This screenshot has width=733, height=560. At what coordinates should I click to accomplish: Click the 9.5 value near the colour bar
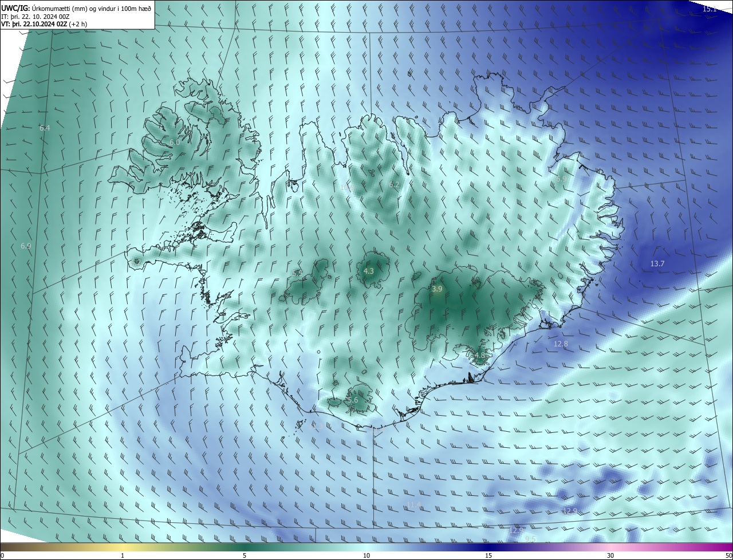530,539
